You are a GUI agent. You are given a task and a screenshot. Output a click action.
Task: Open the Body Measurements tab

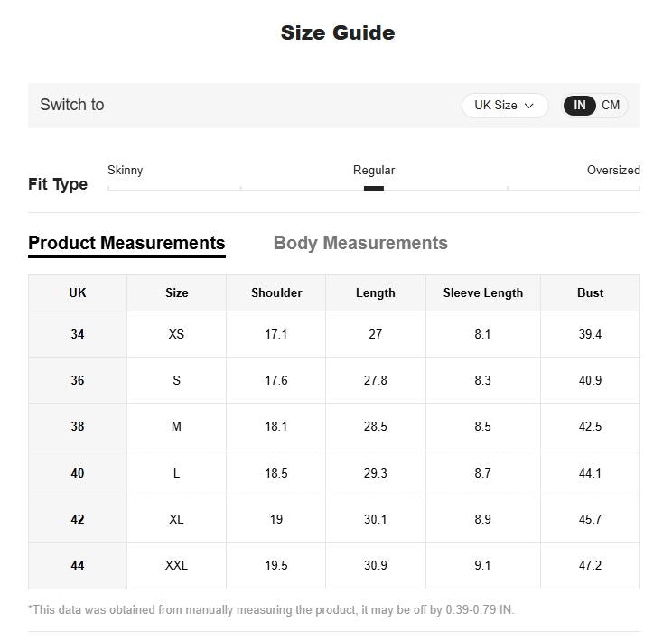point(360,243)
